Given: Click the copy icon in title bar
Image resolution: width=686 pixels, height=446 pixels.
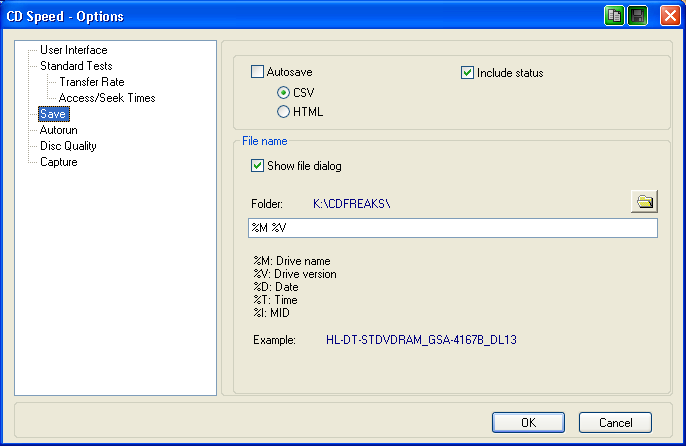Looking at the screenshot, I should pyautogui.click(x=614, y=16).
